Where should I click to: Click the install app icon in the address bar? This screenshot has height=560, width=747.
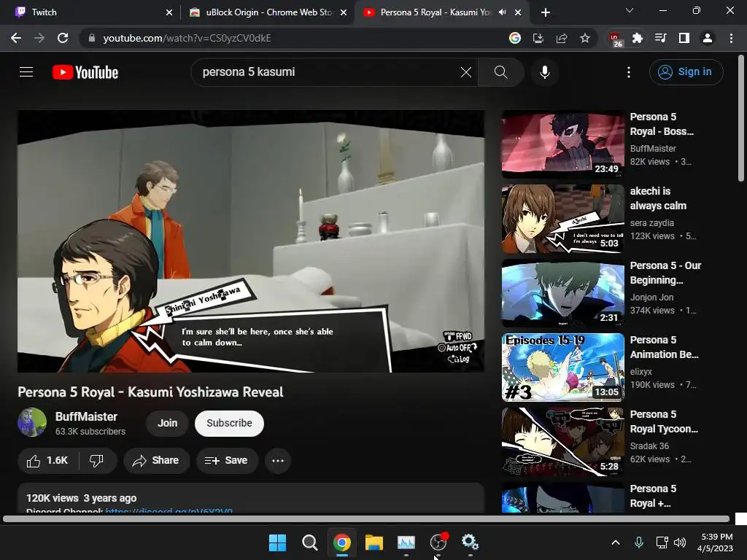click(538, 38)
